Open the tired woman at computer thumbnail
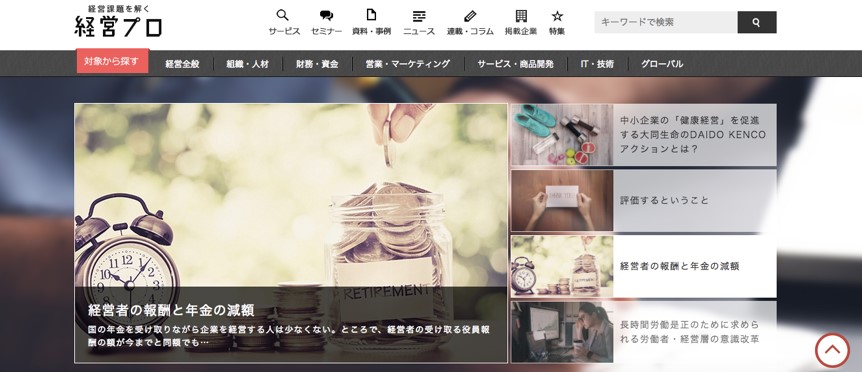 point(562,332)
